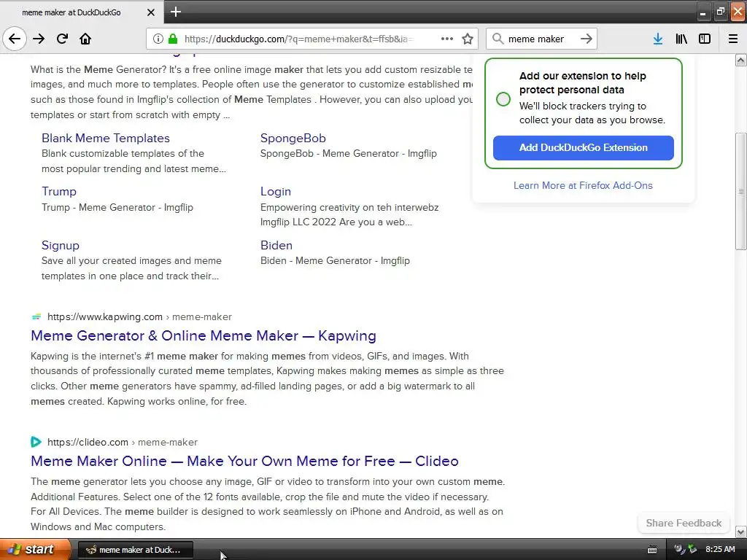
Task: Open Learn More at Firefox Add-Ons
Action: click(x=583, y=185)
